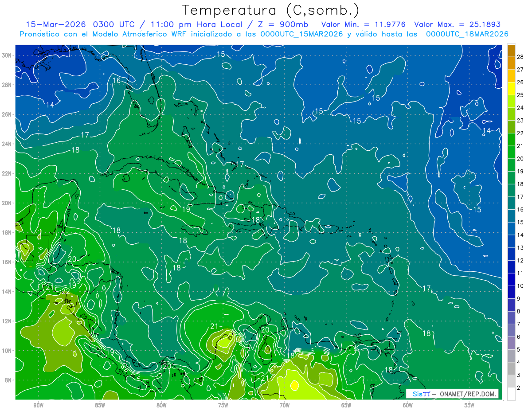This screenshot has width=532, height=411.
Task: Click legend scale label "9"
Action: [x=518, y=299]
